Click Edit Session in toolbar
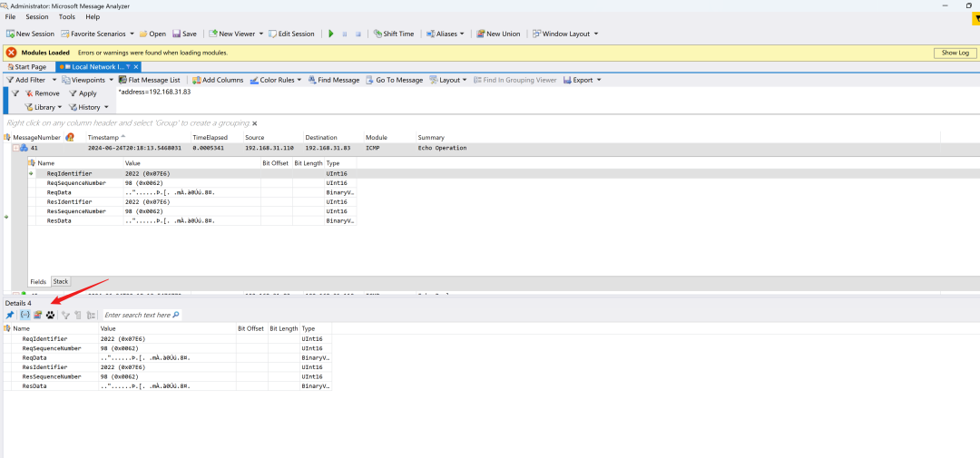This screenshot has width=980, height=458. 292,34
